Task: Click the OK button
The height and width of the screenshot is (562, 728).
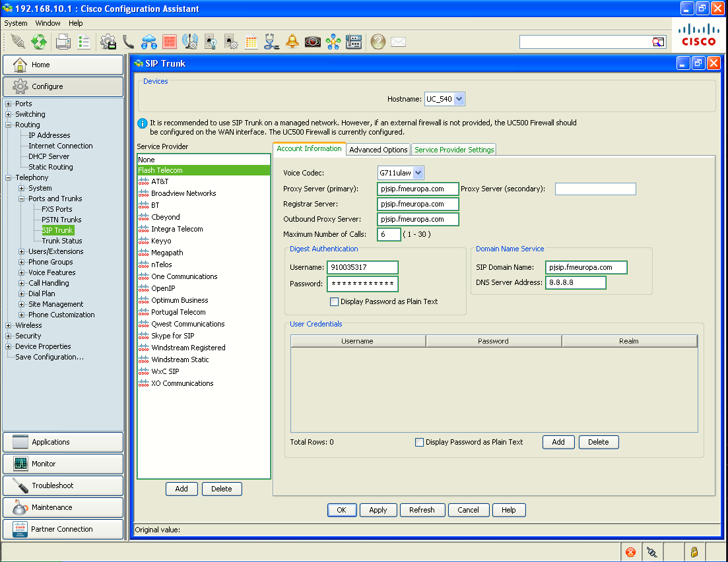Action: click(342, 510)
